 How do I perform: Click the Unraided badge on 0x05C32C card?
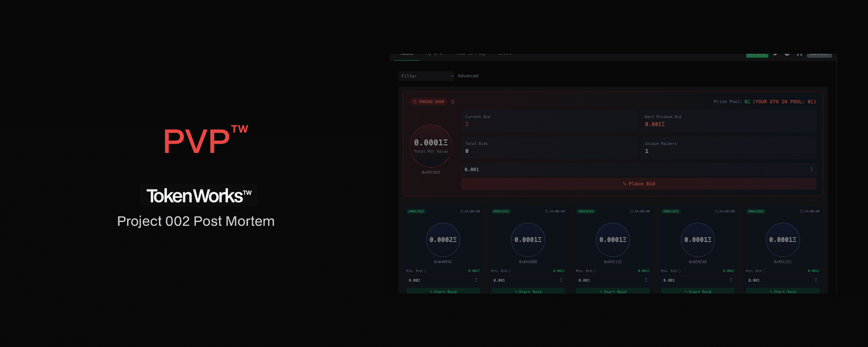756,211
